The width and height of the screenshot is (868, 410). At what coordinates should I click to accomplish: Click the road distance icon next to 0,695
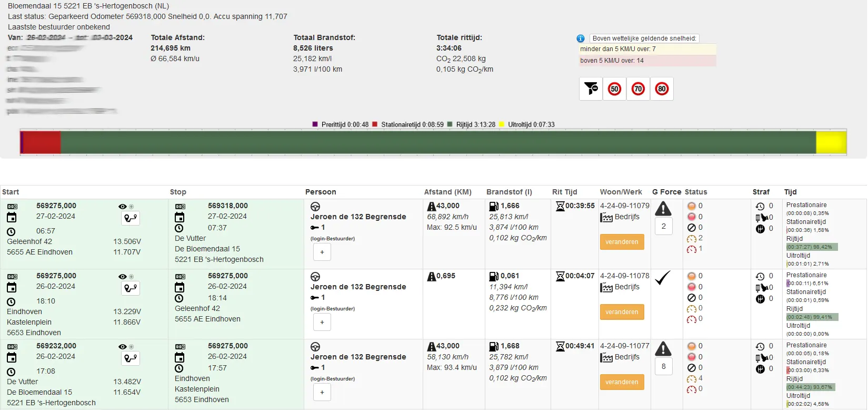(432, 276)
